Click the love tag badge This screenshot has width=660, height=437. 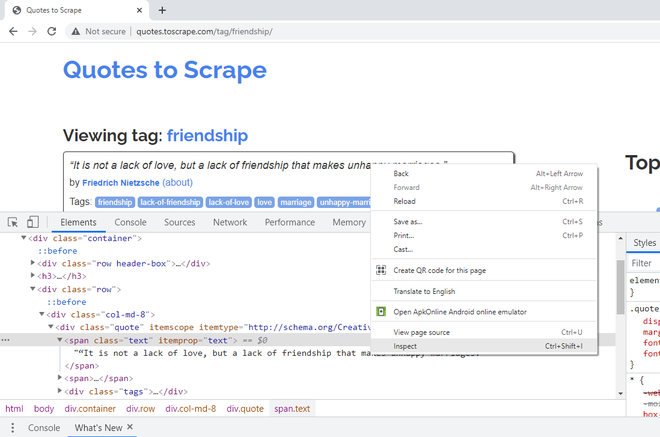265,203
